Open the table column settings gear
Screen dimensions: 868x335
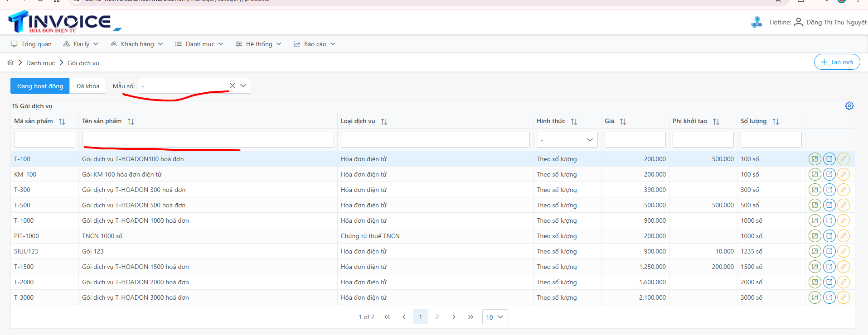pyautogui.click(x=849, y=105)
